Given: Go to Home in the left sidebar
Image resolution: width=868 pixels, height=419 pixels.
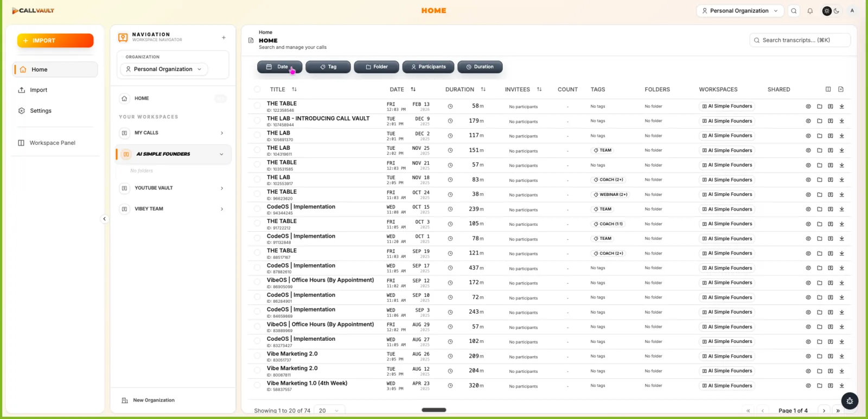Looking at the screenshot, I should point(55,69).
